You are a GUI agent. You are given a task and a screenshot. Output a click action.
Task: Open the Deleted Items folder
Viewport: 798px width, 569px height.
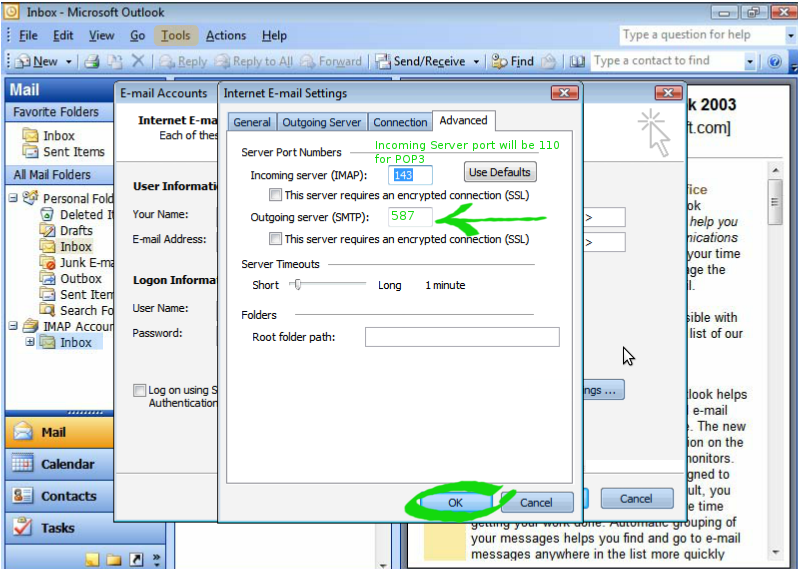76,215
